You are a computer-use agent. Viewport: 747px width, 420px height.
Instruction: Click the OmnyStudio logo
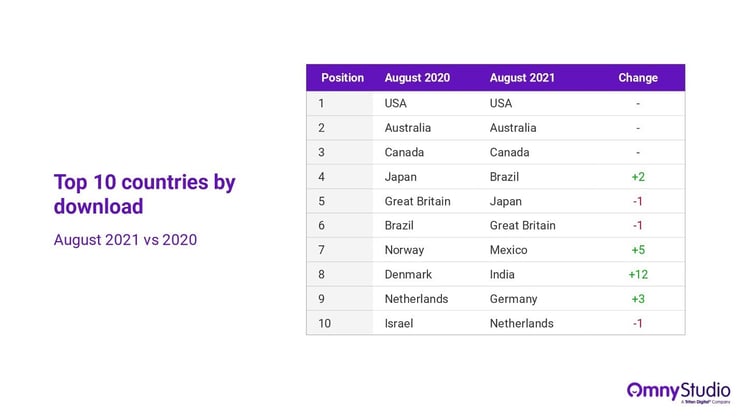pos(678,392)
